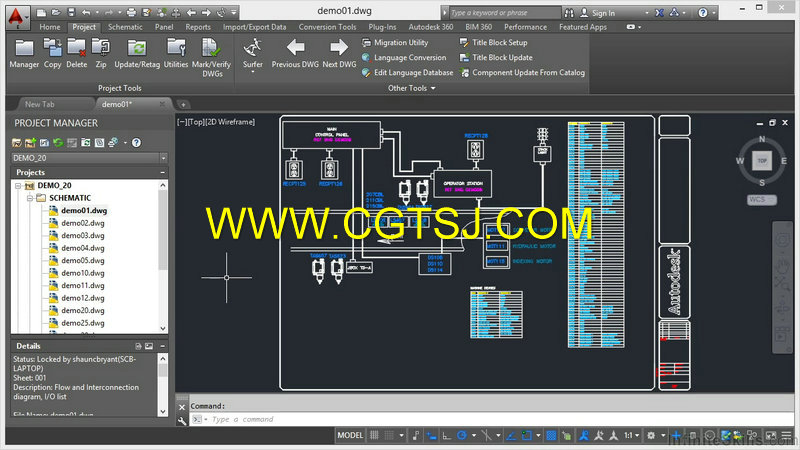Open the Import/Export Data tab
Image resolution: width=800 pixels, height=450 pixels.
coord(254,27)
